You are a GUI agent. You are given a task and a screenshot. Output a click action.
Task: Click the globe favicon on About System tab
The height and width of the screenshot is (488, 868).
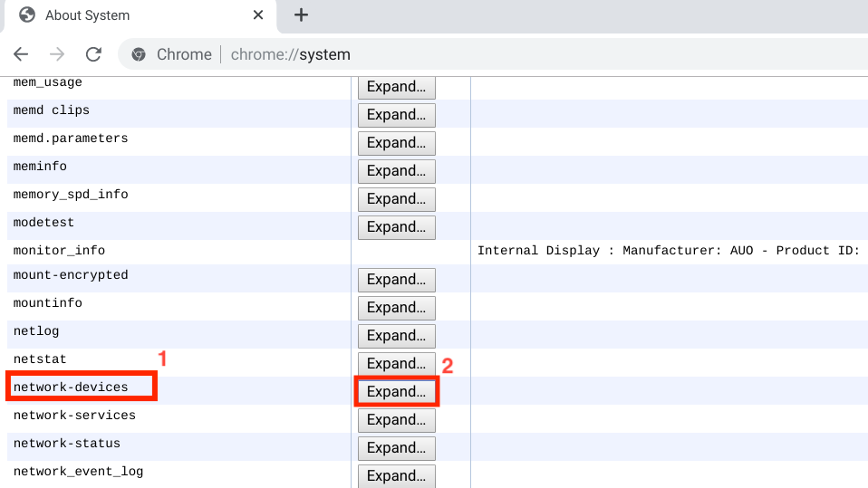[x=27, y=14]
